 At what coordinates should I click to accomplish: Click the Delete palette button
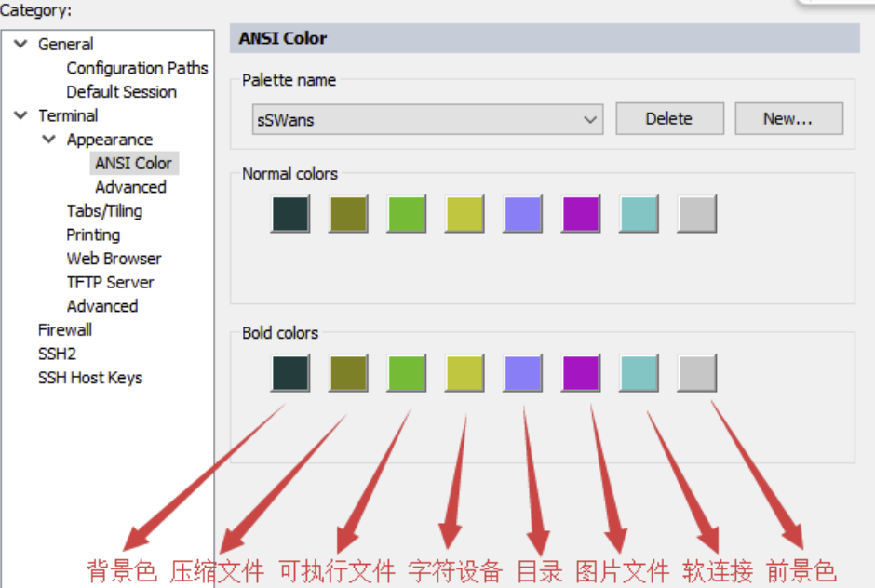pyautogui.click(x=669, y=118)
